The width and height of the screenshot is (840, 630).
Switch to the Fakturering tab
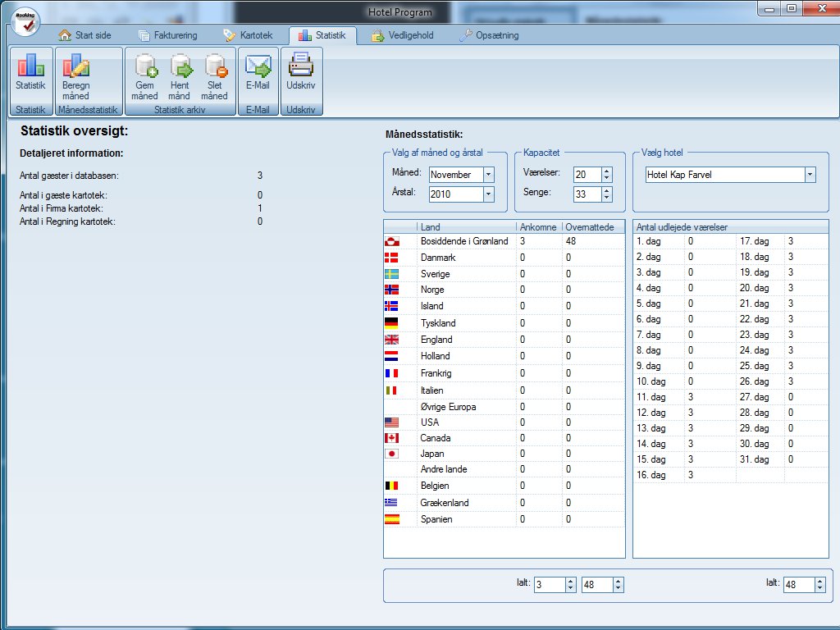(x=168, y=35)
